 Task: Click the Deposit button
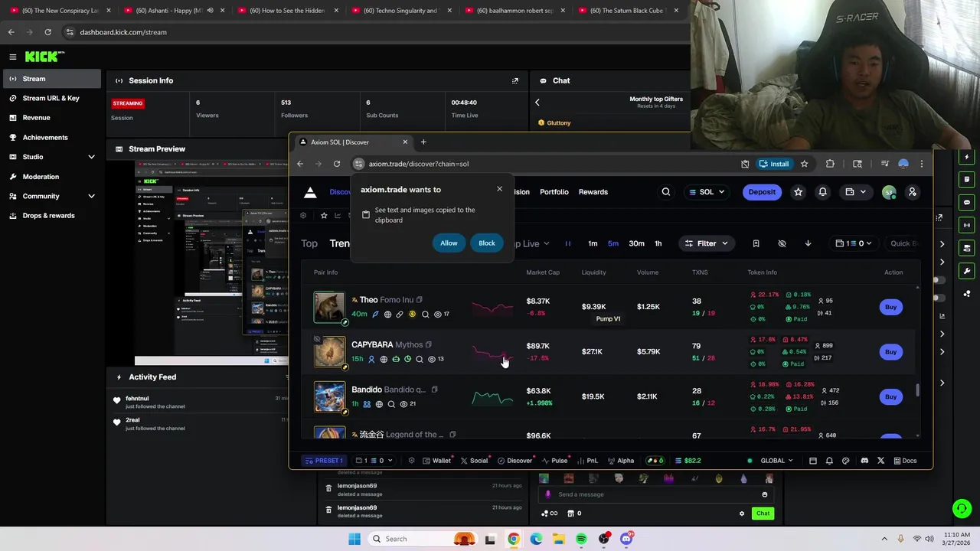coord(762,192)
